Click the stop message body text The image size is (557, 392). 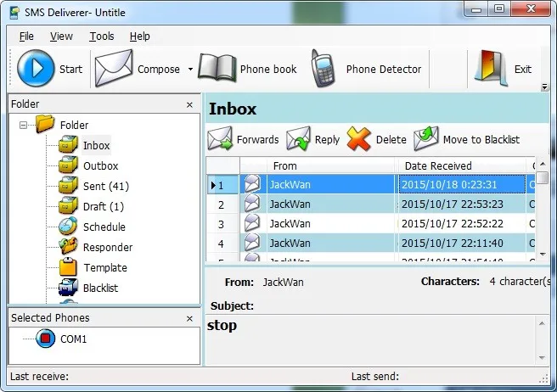222,326
